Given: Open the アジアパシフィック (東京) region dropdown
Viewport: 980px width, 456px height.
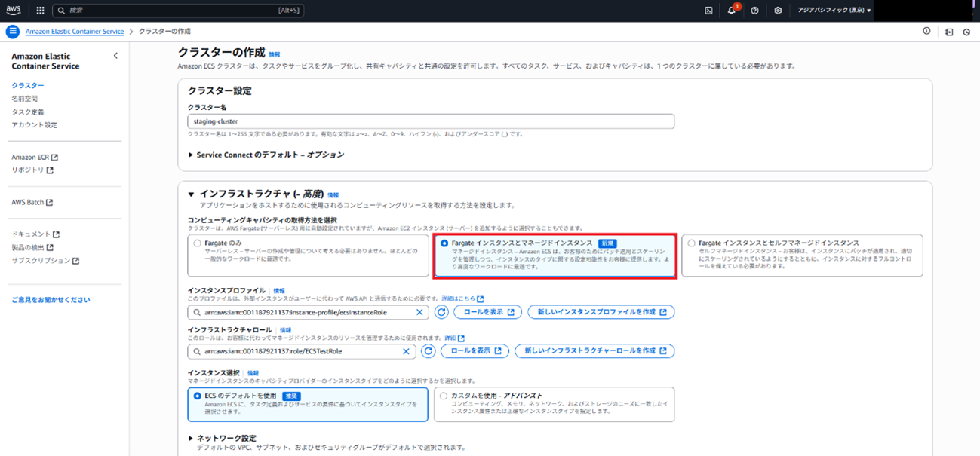Looking at the screenshot, I should coord(834,11).
